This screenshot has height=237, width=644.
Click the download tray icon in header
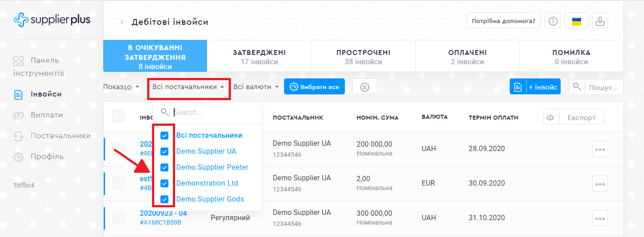point(600,21)
